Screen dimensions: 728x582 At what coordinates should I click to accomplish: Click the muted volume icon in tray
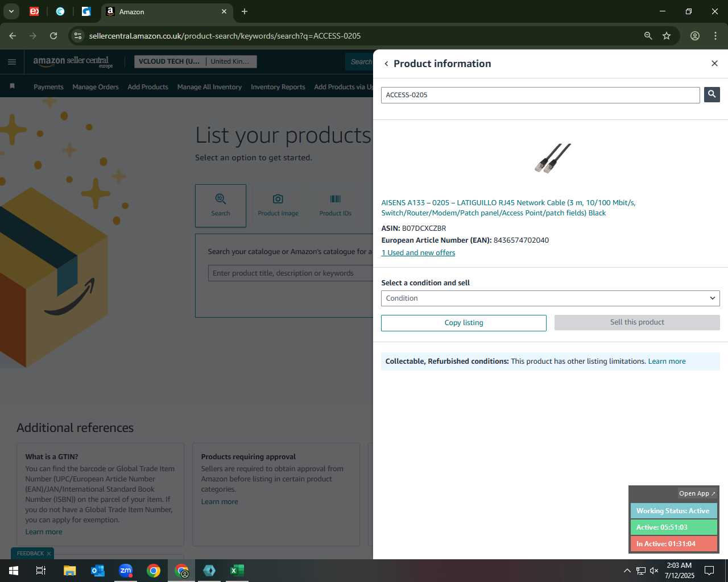click(x=654, y=571)
